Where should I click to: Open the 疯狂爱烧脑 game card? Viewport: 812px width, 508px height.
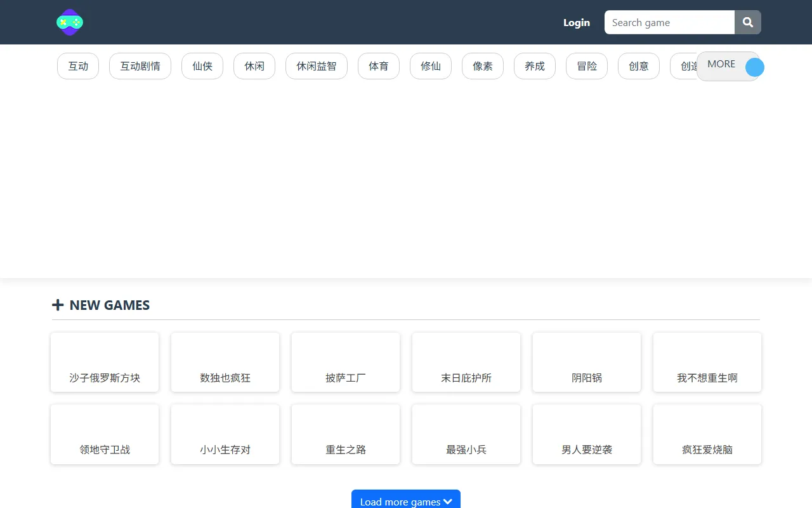707,434
